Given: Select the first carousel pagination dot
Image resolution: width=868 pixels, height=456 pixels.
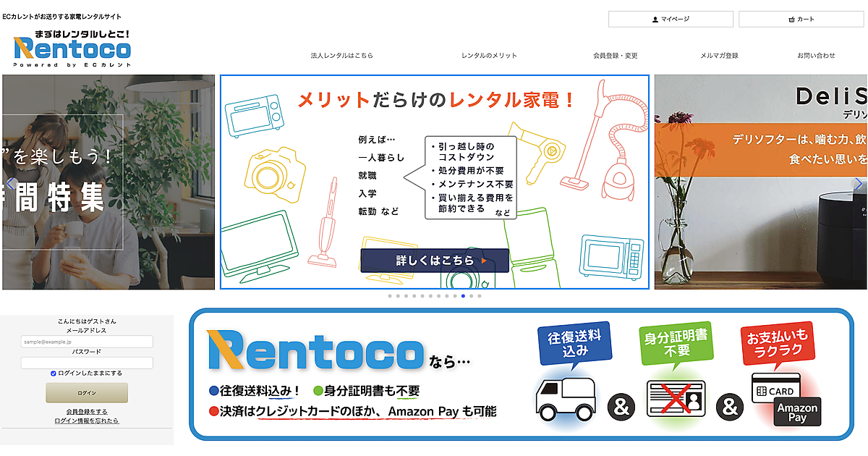Looking at the screenshot, I should (390, 296).
